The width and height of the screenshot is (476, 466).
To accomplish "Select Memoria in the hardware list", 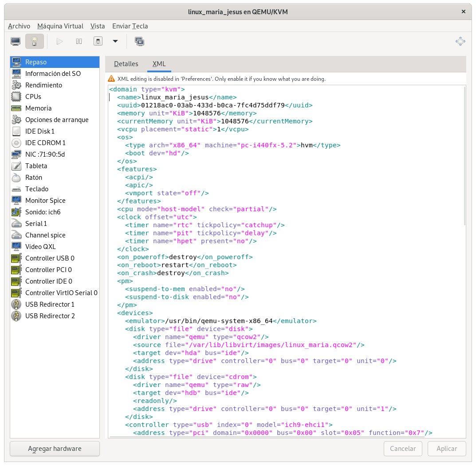I will coord(38,108).
